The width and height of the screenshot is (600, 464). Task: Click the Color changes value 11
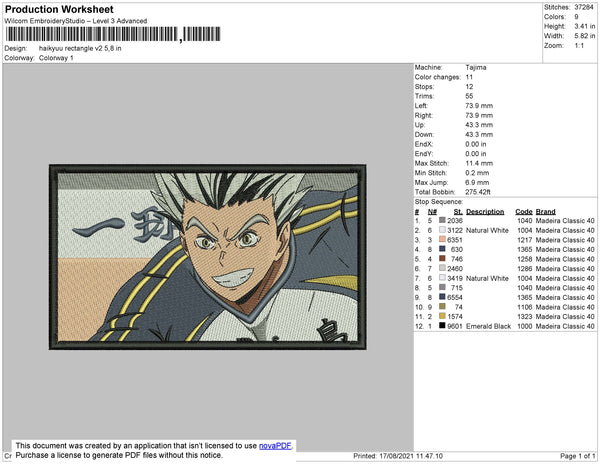469,77
